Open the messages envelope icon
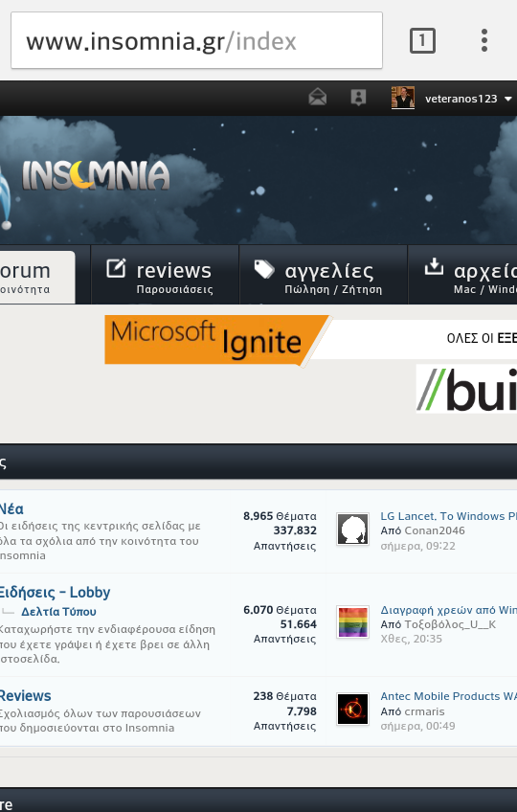Image resolution: width=517 pixels, height=812 pixels. pos(318,97)
